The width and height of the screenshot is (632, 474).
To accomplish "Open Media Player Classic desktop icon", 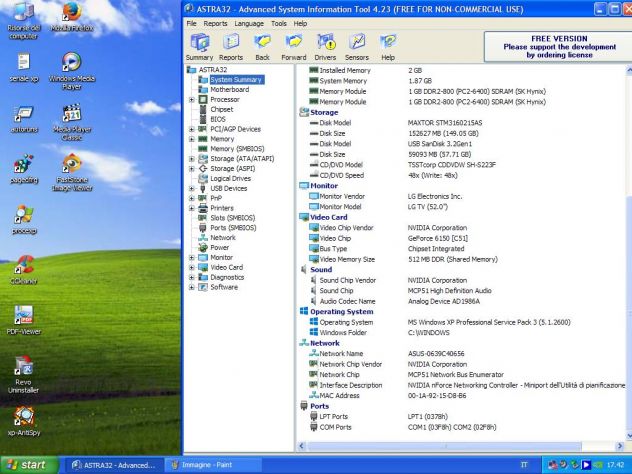I will (x=72, y=122).
